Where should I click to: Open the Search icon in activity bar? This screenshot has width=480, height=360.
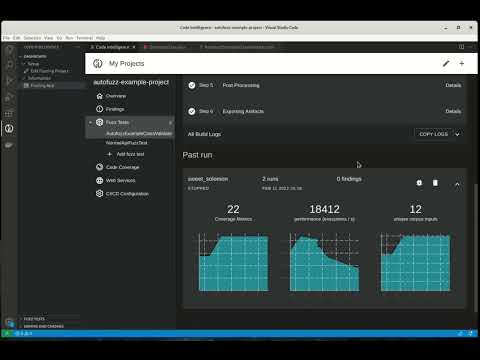click(9, 65)
